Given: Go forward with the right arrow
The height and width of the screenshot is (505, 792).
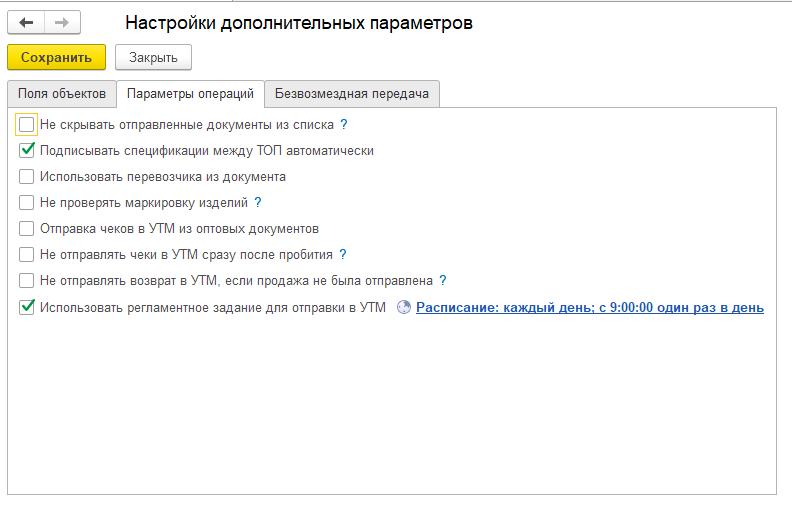Looking at the screenshot, I should (62, 23).
